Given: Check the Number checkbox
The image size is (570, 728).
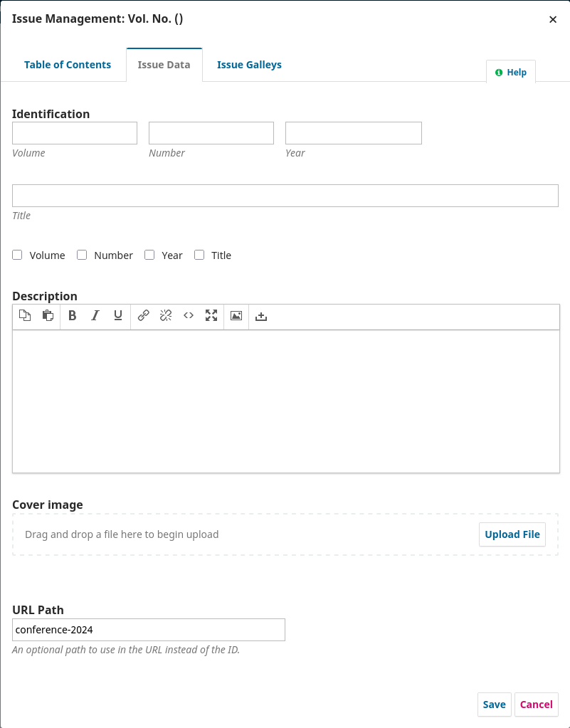Looking at the screenshot, I should click(x=82, y=255).
